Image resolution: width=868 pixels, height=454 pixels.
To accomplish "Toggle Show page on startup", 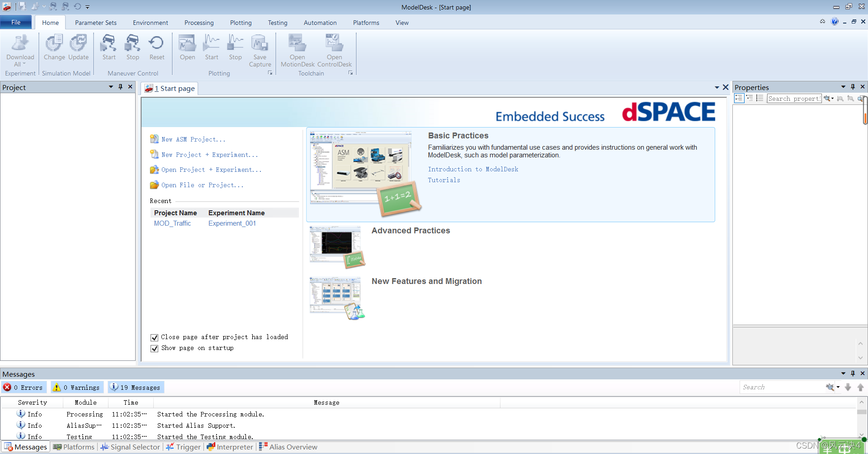I will (154, 349).
